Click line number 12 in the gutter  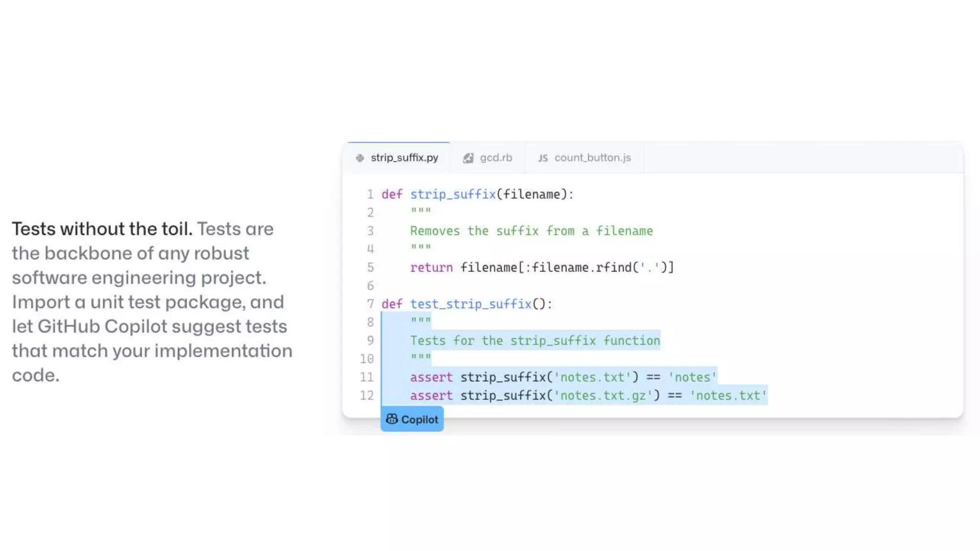tap(367, 396)
